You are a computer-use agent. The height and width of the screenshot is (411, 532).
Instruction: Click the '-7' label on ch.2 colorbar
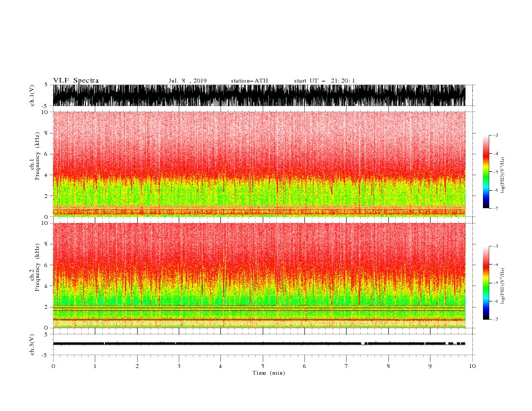[495, 320]
